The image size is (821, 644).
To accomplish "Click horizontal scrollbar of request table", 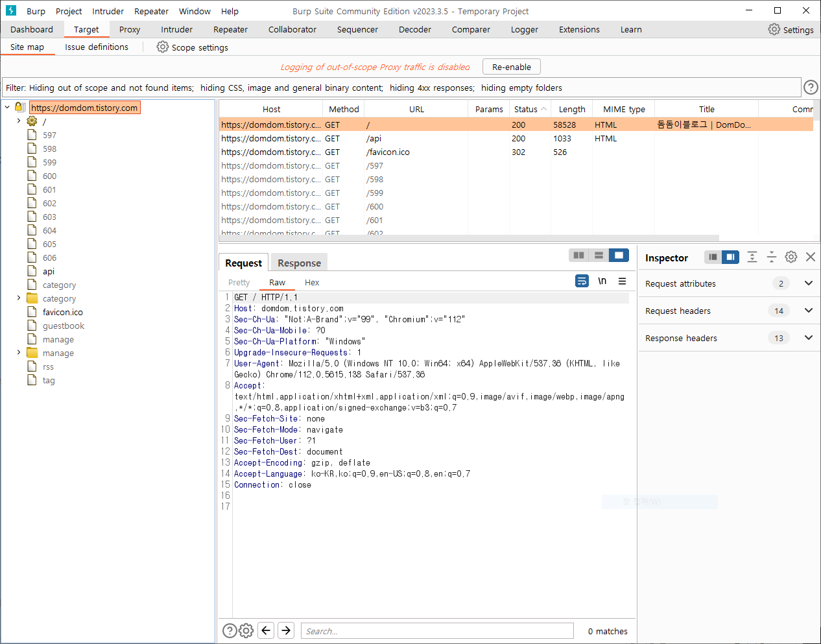I will (469, 238).
